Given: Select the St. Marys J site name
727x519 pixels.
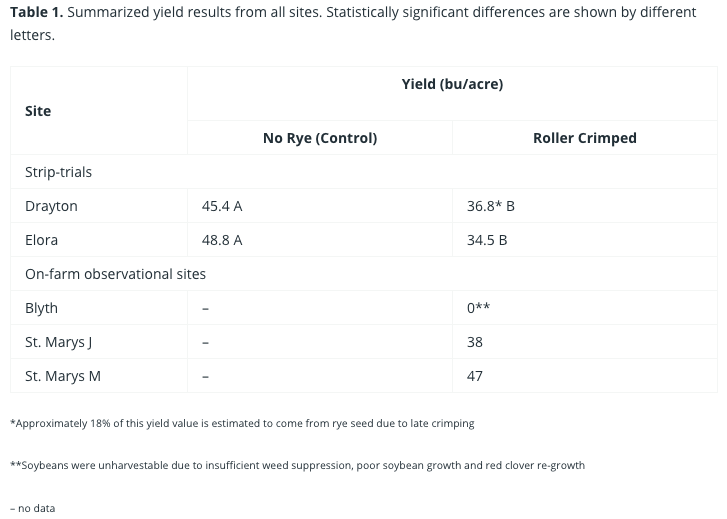Looking at the screenshot, I should (58, 342).
